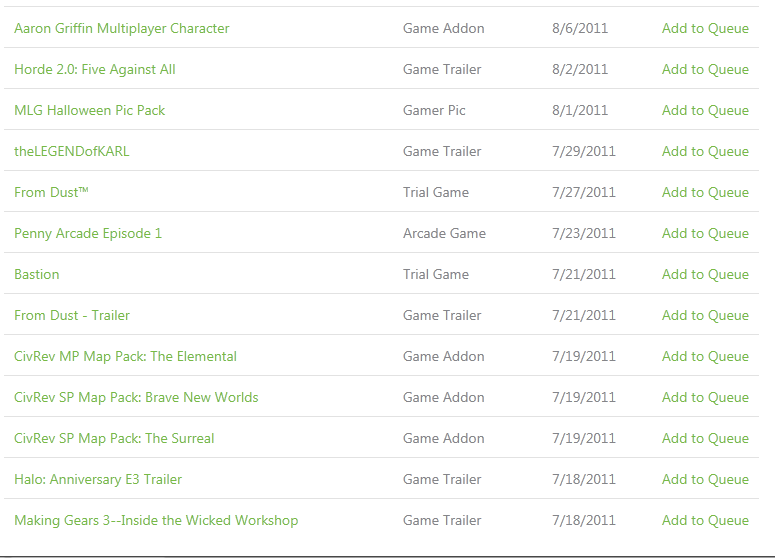
Task: Add Making Gears 3 trailer to queue
Action: [705, 521]
